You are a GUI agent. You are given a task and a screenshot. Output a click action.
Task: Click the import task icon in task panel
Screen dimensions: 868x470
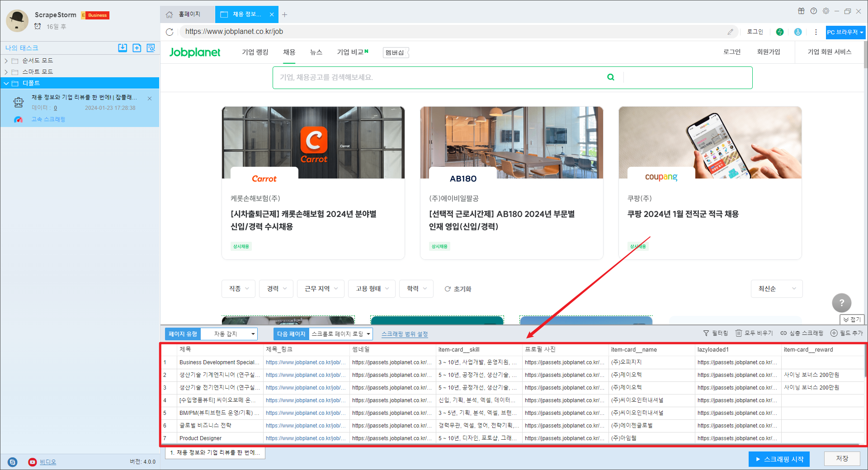[x=123, y=48]
